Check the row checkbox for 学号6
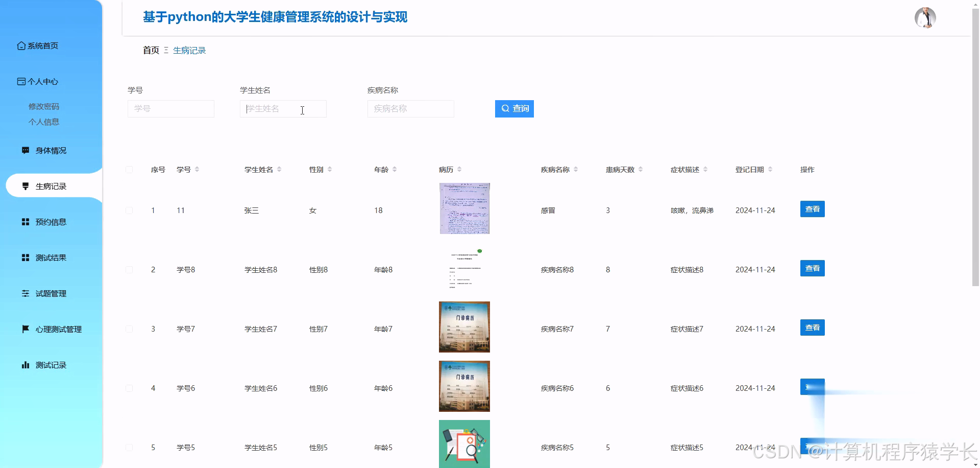Screen dimensions: 980x468 (129, 388)
